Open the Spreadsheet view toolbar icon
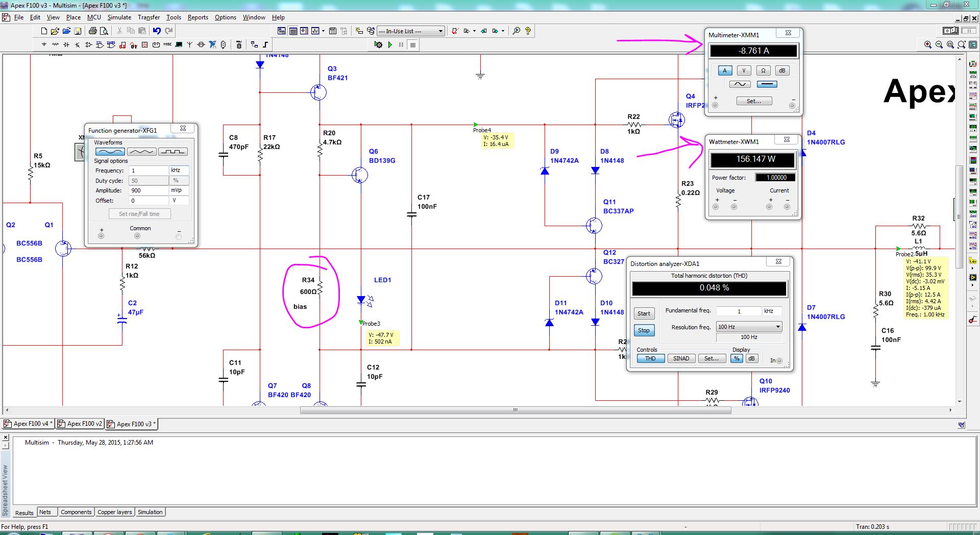Screen dimensions: 980x535 293,31
